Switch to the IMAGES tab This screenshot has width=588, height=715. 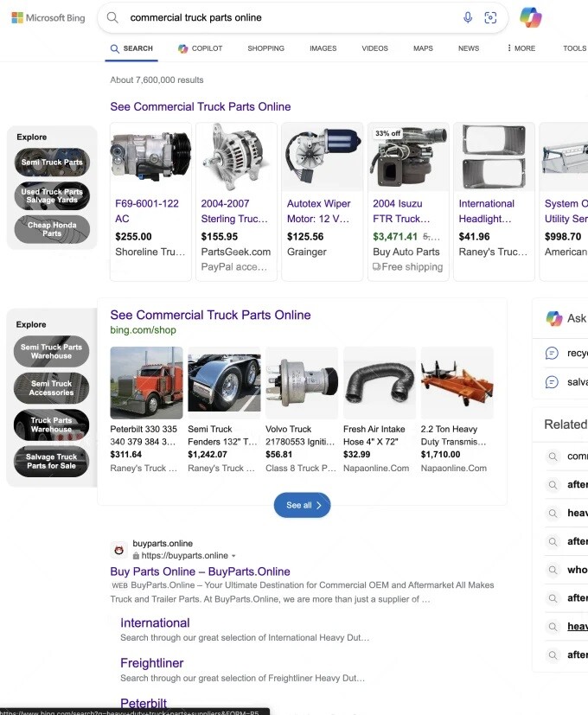pyautogui.click(x=323, y=48)
